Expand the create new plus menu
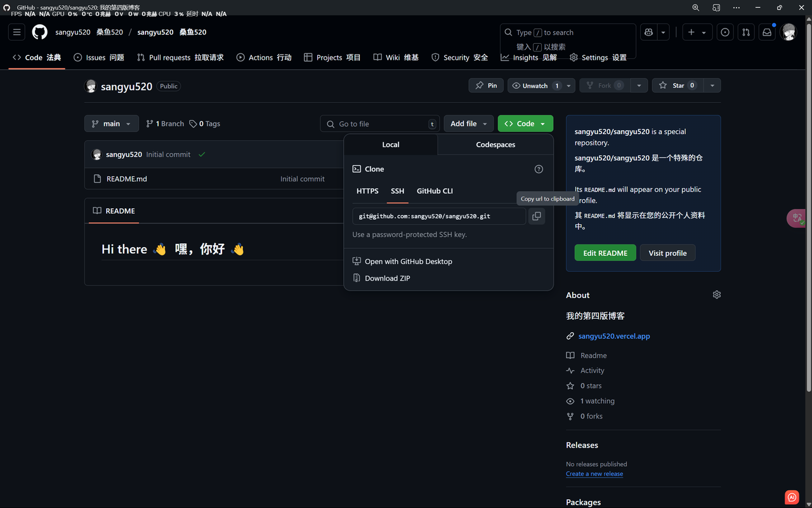812x508 pixels. pyautogui.click(x=697, y=32)
